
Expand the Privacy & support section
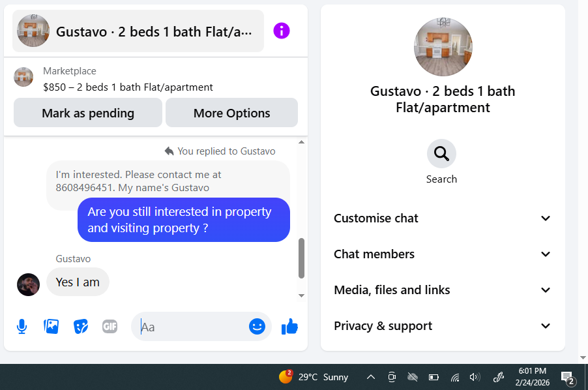443,326
